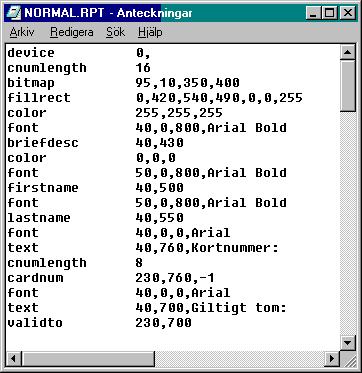
Task: Click the horizontal scrollbar left arrow
Action: click(x=14, y=359)
